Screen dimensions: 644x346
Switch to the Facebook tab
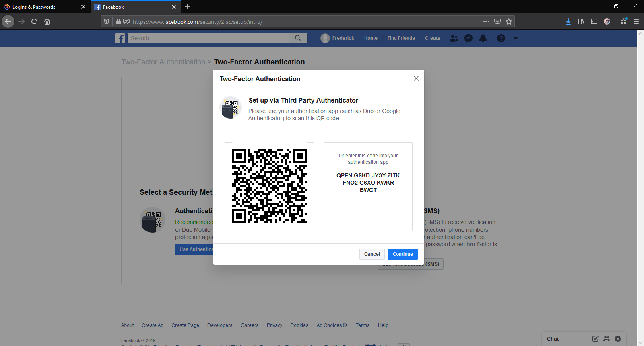pyautogui.click(x=135, y=7)
